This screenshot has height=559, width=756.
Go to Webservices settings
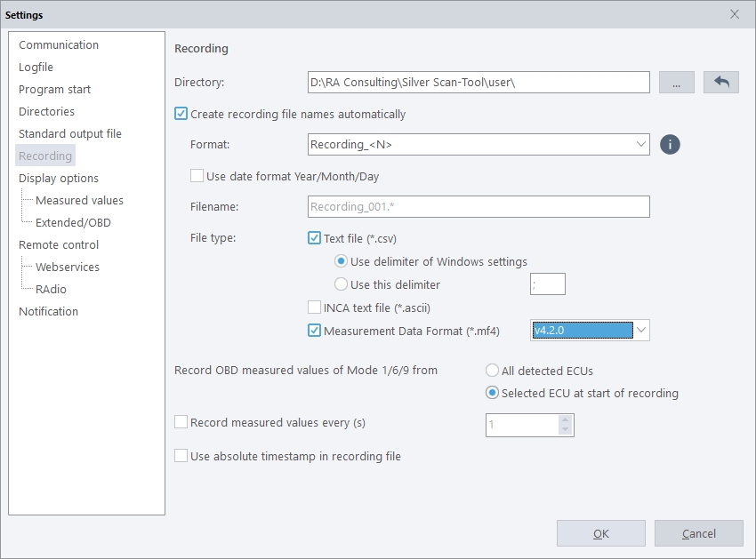pyautogui.click(x=68, y=267)
